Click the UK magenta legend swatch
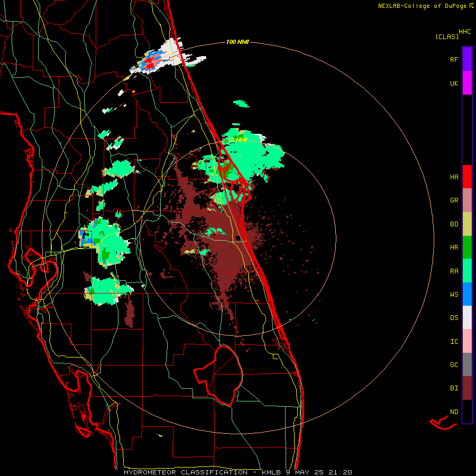 467,83
